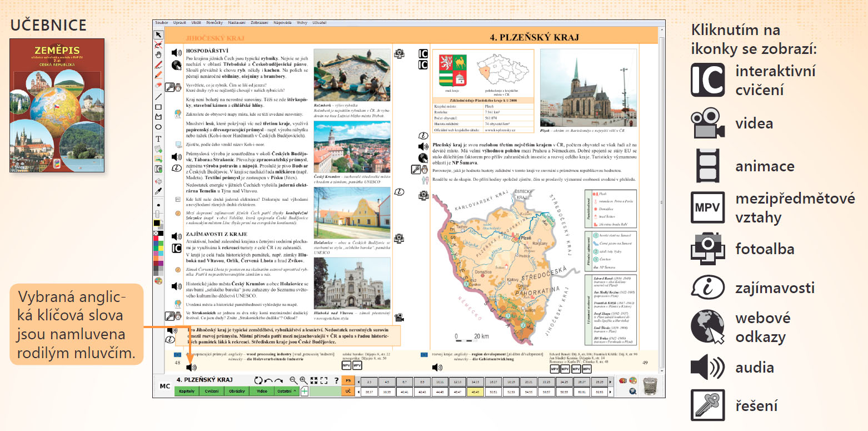Open the Pomůcky menu

[216, 23]
